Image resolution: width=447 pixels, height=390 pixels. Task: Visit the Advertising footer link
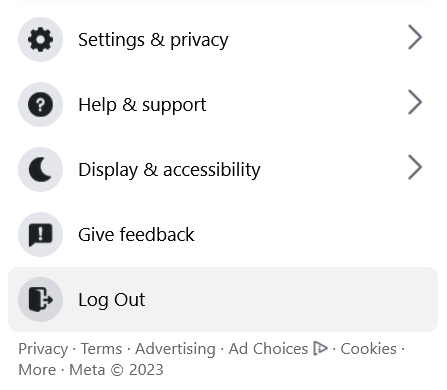175,349
